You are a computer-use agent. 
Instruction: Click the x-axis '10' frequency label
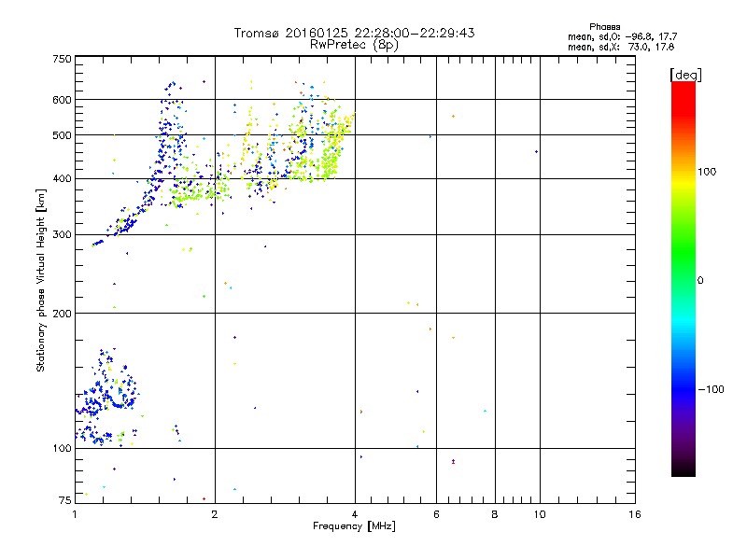click(540, 514)
